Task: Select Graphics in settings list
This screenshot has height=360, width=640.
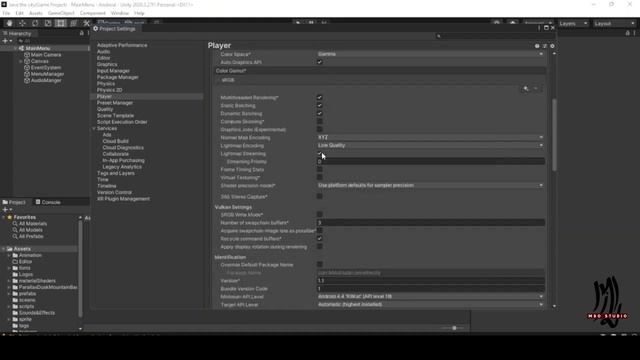Action: pos(107,64)
